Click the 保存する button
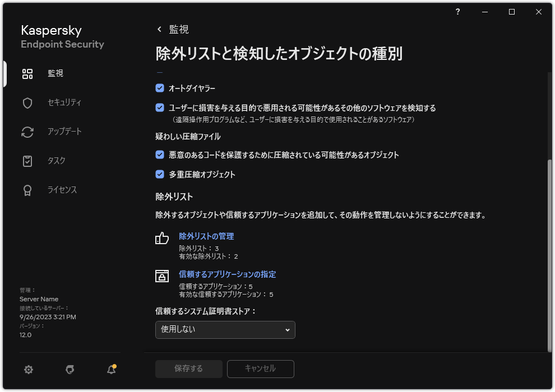 (188, 369)
